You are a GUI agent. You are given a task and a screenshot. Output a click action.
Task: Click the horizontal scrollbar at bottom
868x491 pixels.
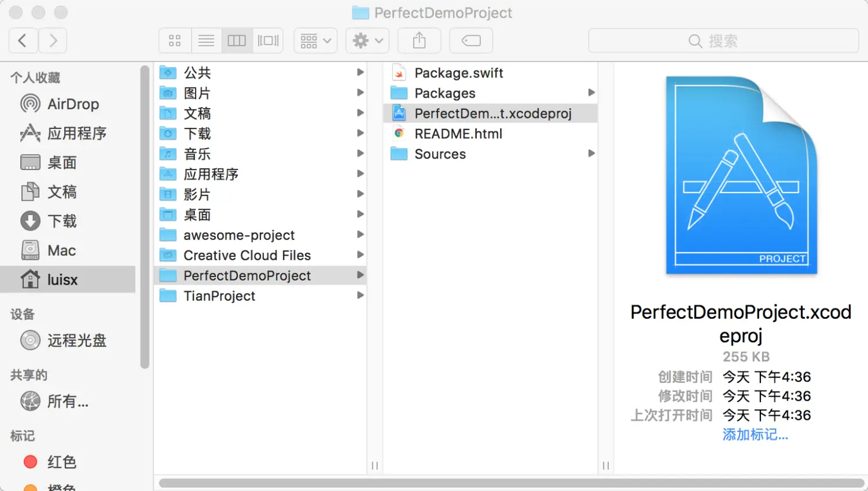tap(512, 483)
